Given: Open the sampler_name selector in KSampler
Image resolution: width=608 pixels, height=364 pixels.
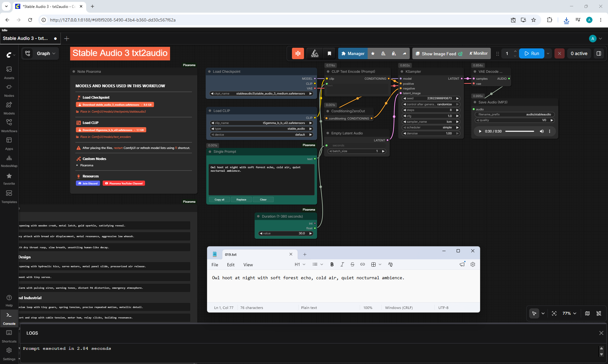Looking at the screenshot, I should click(x=431, y=122).
